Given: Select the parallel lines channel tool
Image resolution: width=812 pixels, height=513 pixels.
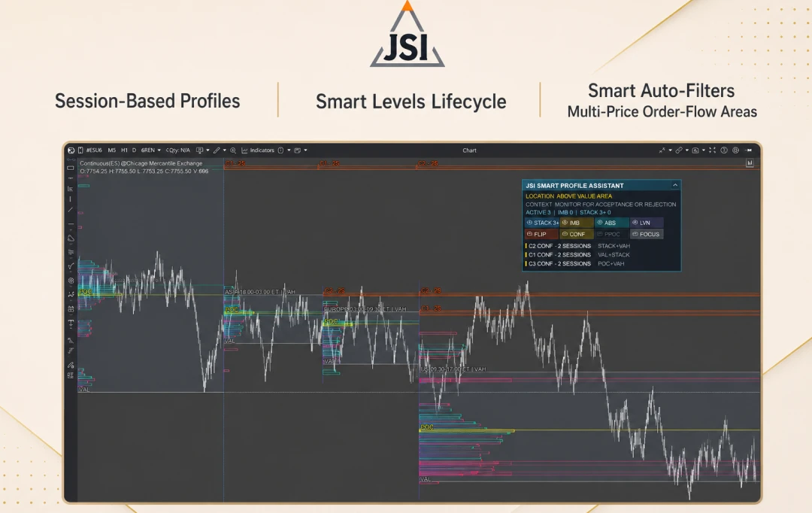Looking at the screenshot, I should (x=71, y=252).
